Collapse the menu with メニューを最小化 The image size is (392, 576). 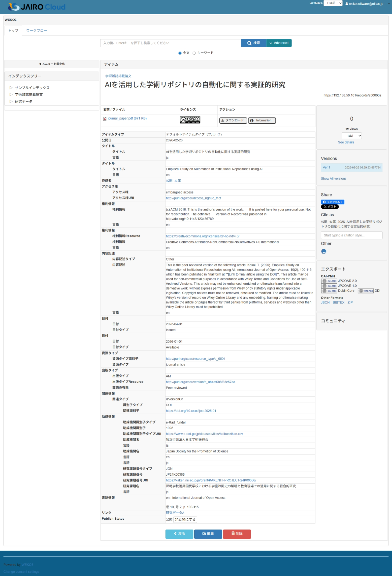pyautogui.click(x=52, y=64)
